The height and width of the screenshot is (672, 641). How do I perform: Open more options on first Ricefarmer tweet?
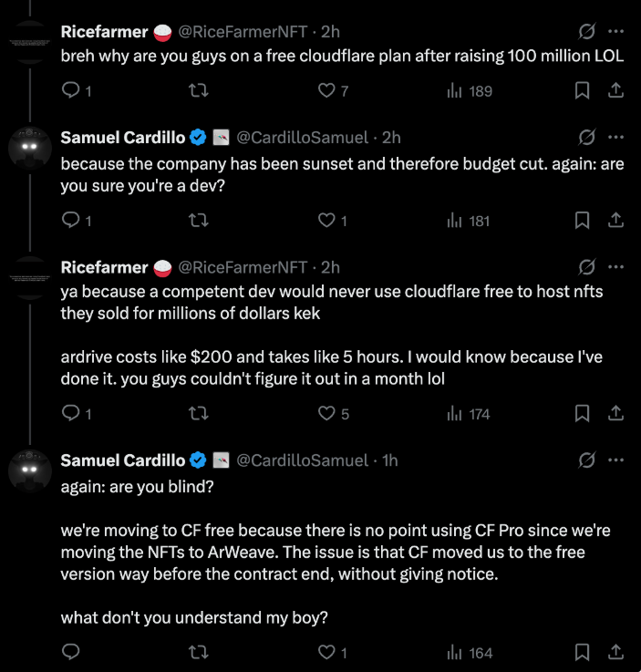pos(615,31)
